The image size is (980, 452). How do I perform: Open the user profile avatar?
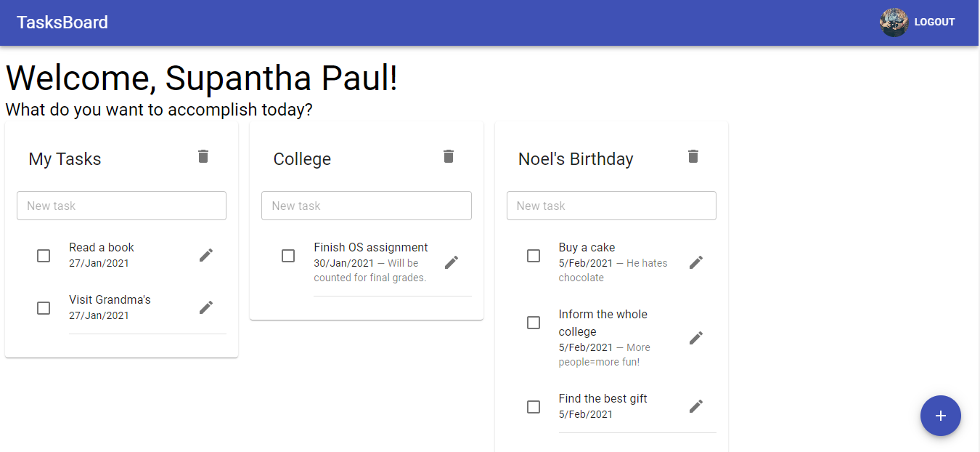point(893,22)
